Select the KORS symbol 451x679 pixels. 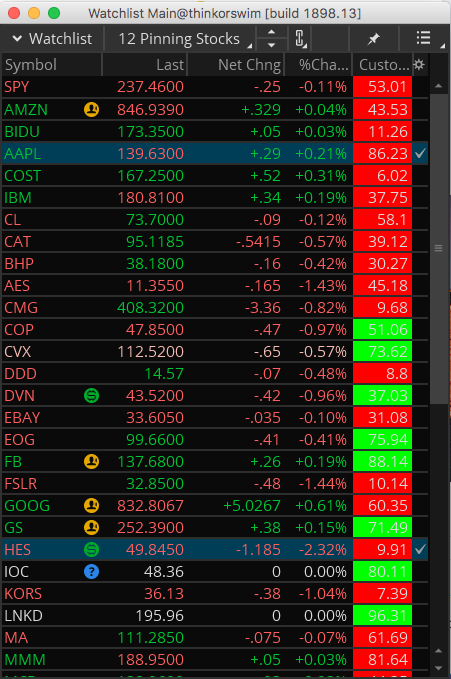pyautogui.click(x=23, y=593)
